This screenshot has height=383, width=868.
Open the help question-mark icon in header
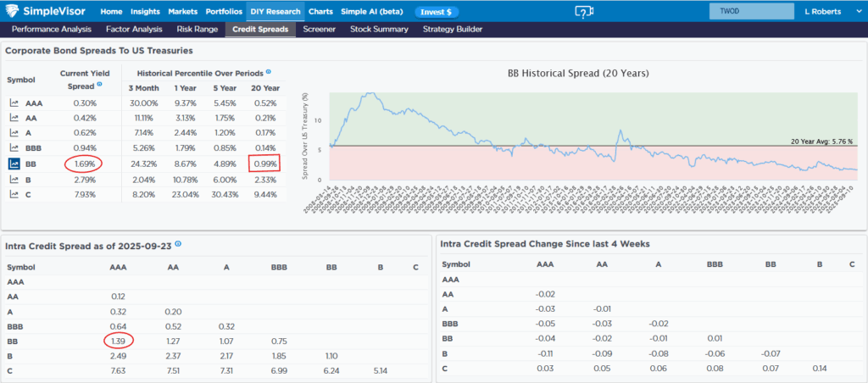(583, 12)
